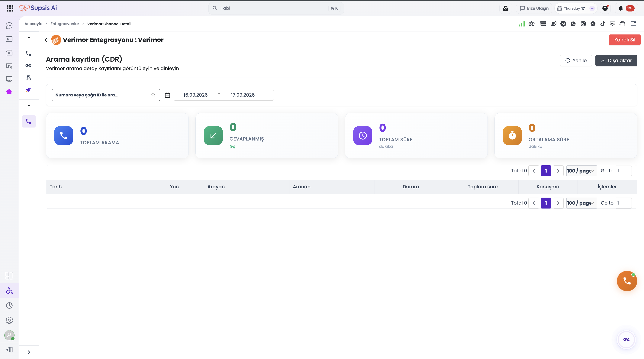This screenshot has height=359, width=644.
Task: Open the media settings icon in sidebar
Action: 9,66
